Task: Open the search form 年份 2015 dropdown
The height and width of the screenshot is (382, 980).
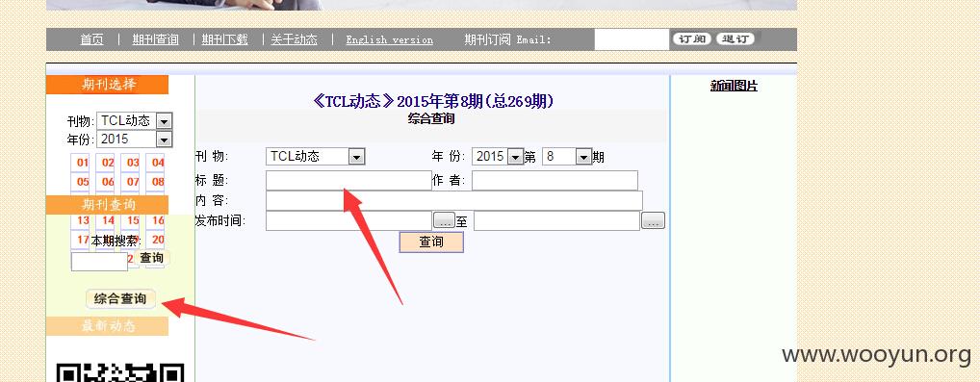Action: click(x=498, y=156)
